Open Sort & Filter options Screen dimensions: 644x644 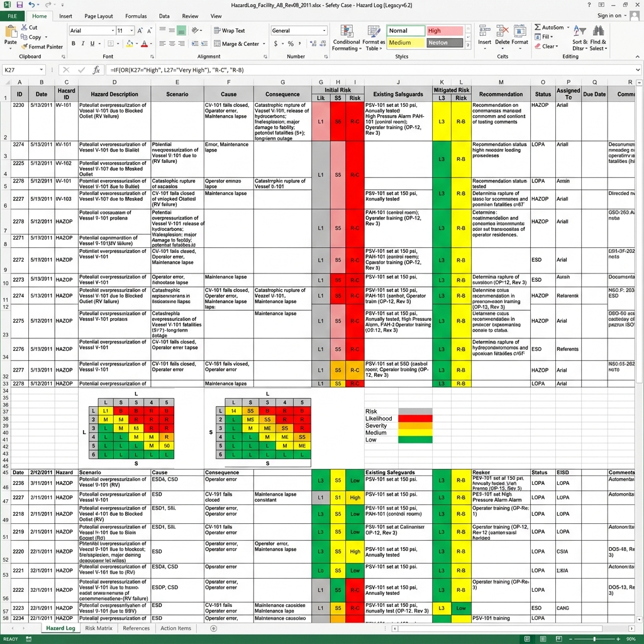[580, 38]
